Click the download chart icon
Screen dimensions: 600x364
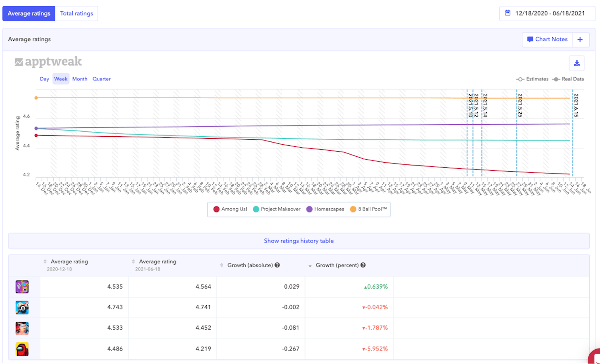[576, 63]
